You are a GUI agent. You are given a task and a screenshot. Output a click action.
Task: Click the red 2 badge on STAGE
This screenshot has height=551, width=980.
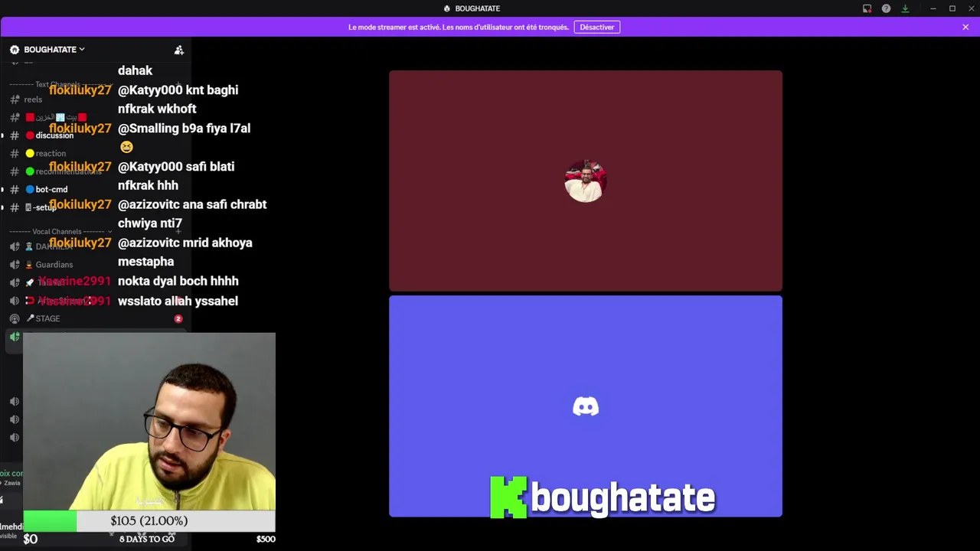tap(178, 318)
